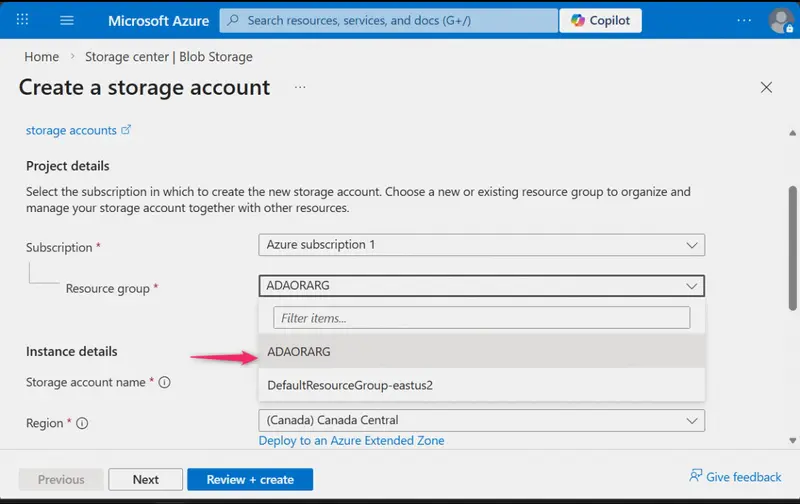Click the Subscription field label
This screenshot has width=800, height=504.
coord(59,247)
